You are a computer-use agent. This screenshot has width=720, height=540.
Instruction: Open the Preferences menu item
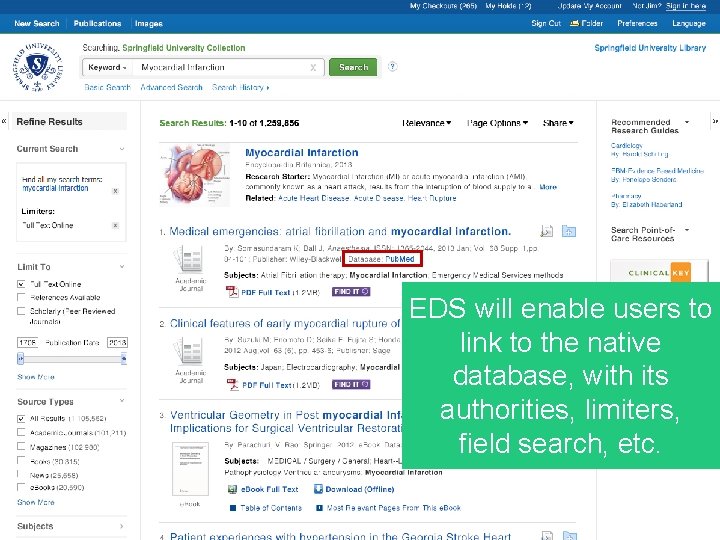[637, 23]
